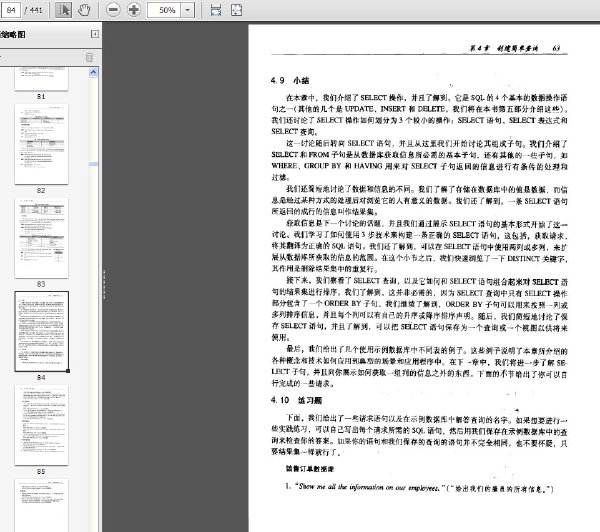Click the trash delete icon in thumbnails panel
The width and height of the screenshot is (600, 532).
tap(89, 57)
